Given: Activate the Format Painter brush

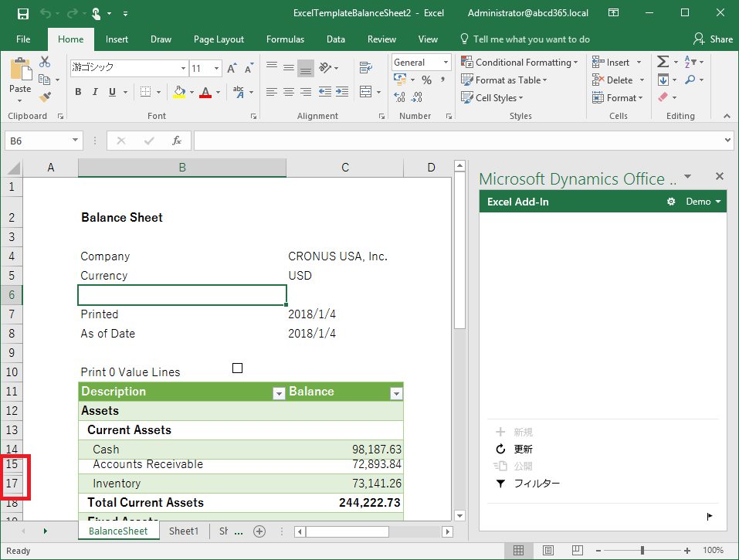Looking at the screenshot, I should [x=45, y=97].
